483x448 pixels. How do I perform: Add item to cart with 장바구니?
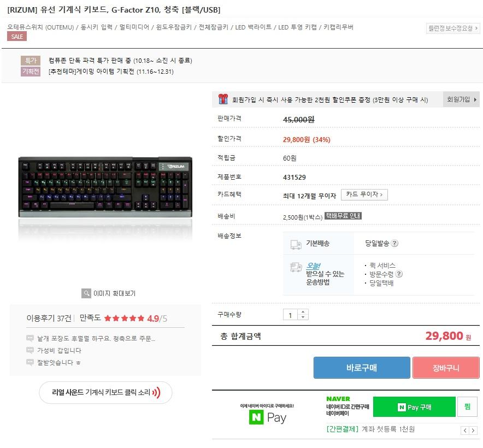tap(446, 368)
